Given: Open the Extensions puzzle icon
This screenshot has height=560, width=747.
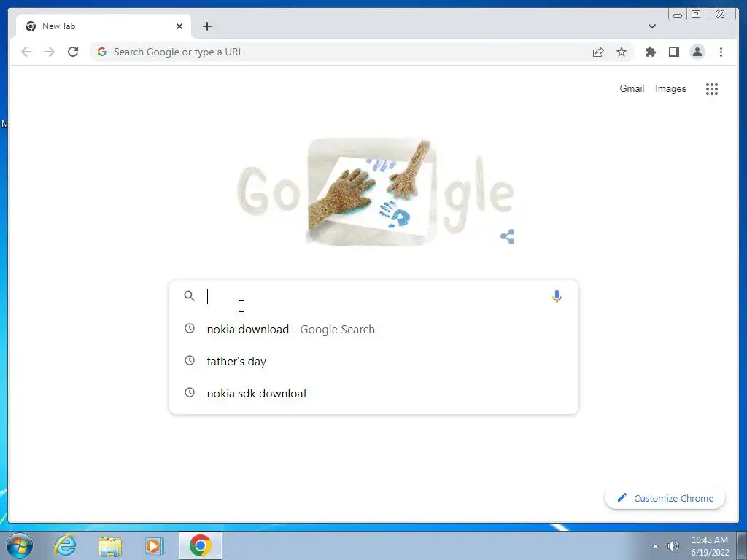Looking at the screenshot, I should (x=650, y=52).
